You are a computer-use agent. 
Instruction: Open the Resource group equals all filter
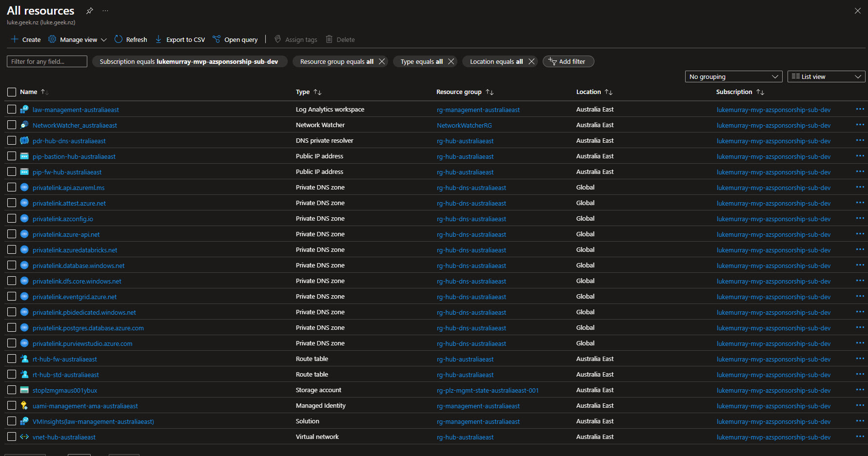click(x=336, y=61)
